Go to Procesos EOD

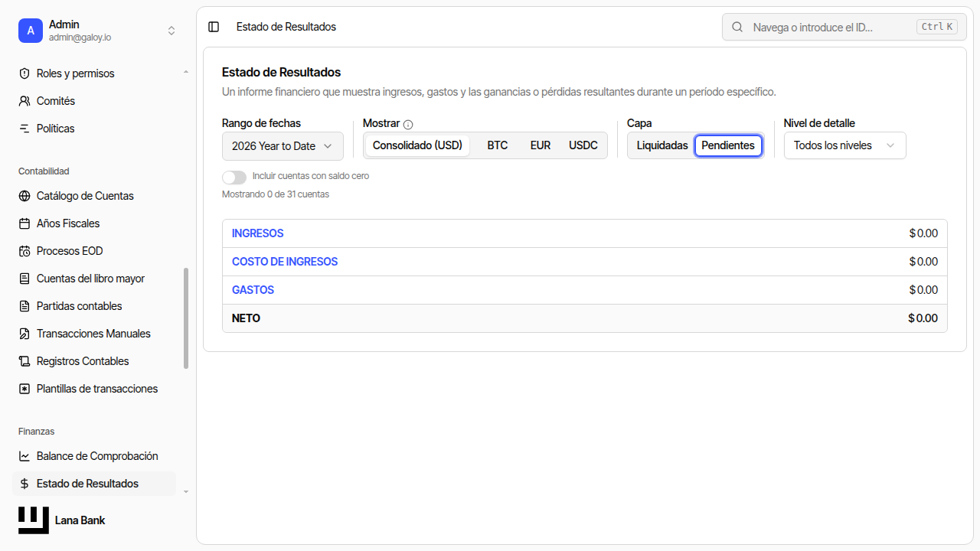tap(94, 251)
